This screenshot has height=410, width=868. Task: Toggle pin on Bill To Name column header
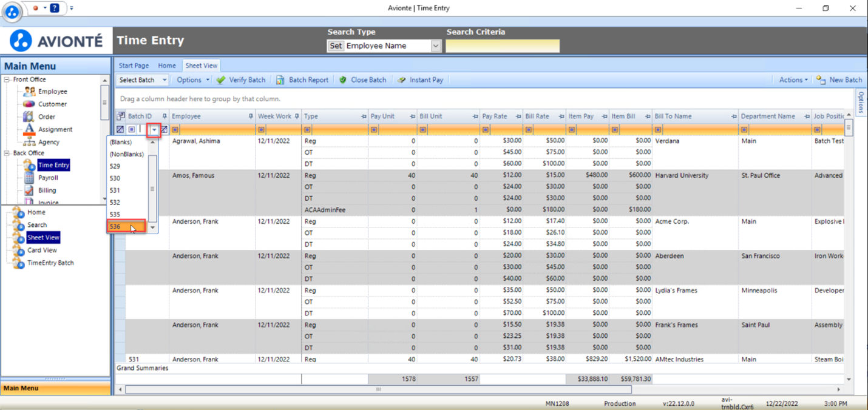click(x=734, y=116)
